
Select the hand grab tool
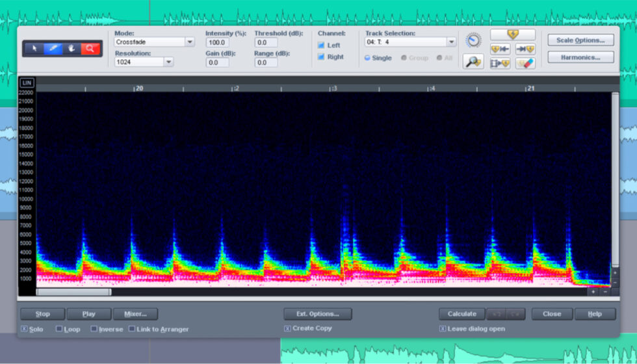(72, 49)
